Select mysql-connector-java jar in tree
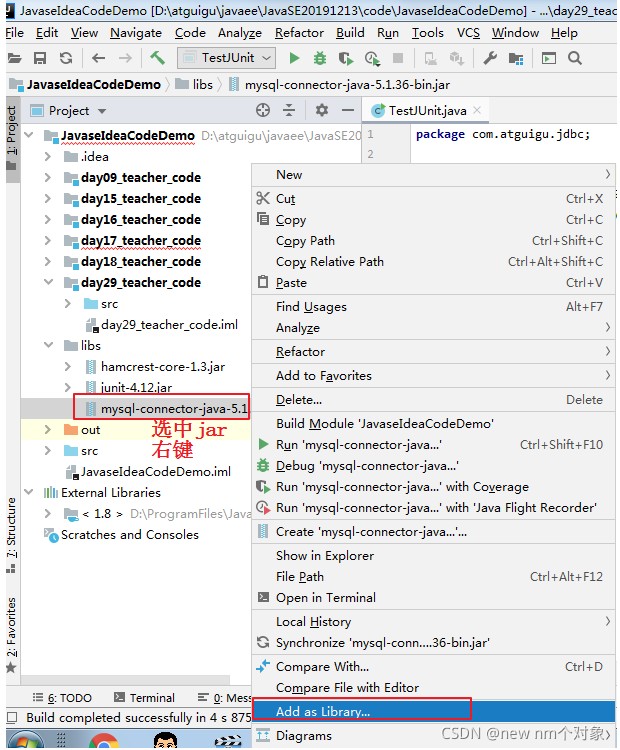Viewport: 620px width, 750px height. pos(162,408)
